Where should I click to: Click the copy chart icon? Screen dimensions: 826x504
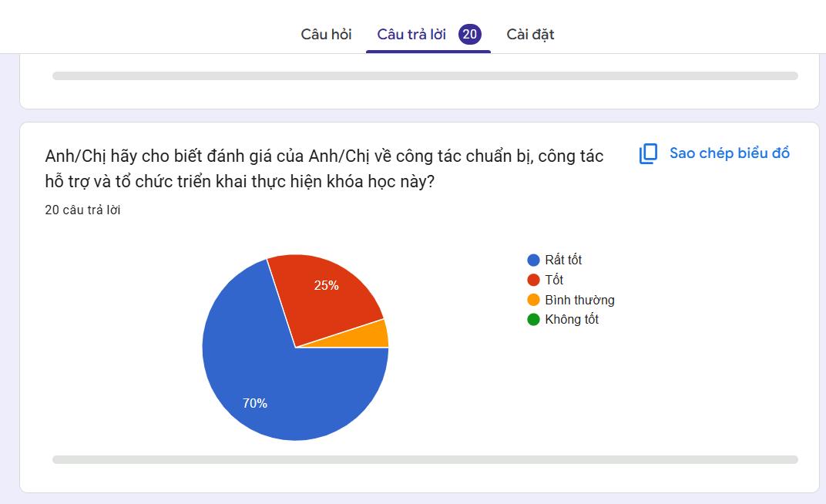coord(648,154)
